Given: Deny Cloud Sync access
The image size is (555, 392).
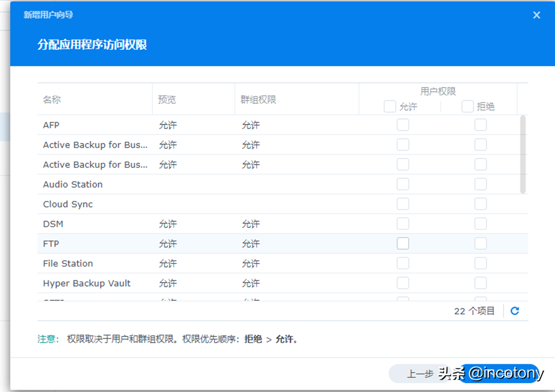Looking at the screenshot, I should coord(480,204).
